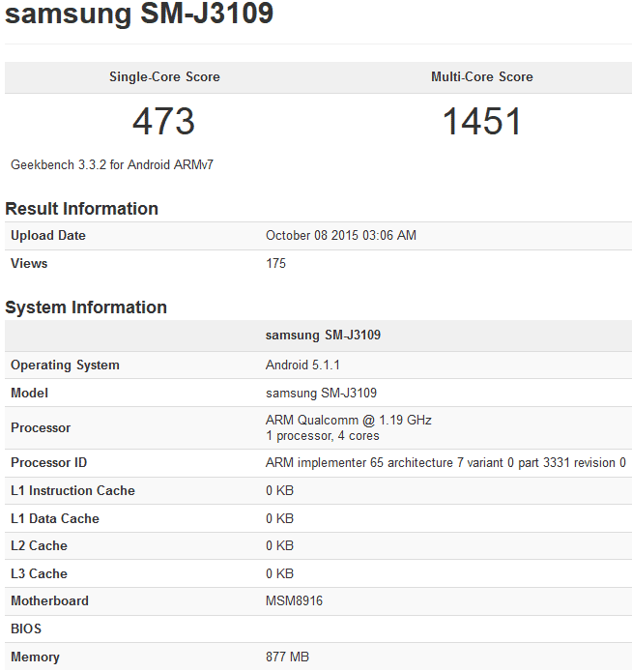
Task: Click the Geekbench 3.3.2 for Android text
Action: tap(112, 165)
